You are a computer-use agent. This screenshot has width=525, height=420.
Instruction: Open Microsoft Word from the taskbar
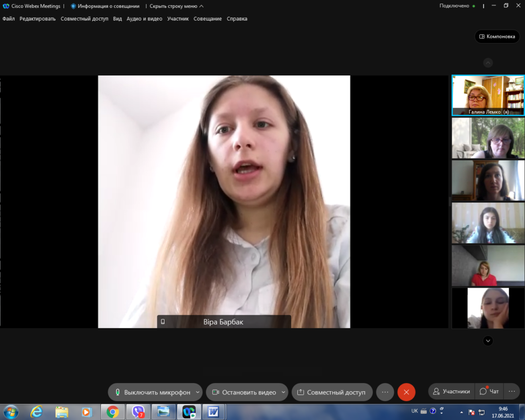coord(213,412)
